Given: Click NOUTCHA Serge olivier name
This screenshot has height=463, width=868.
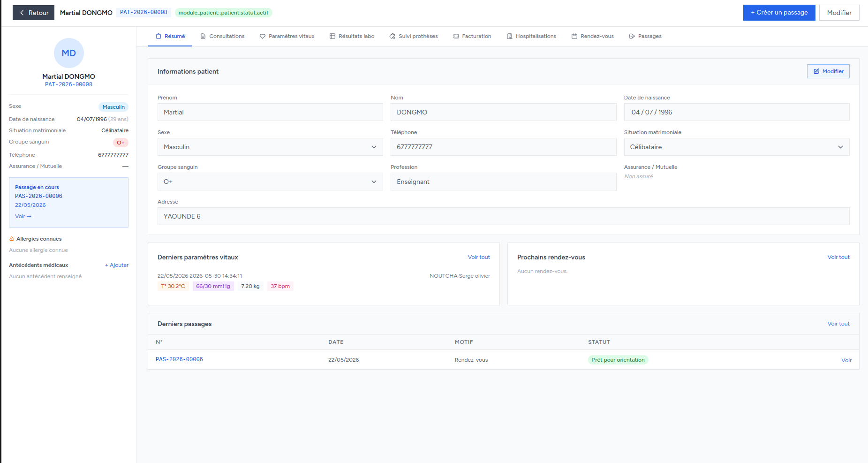Looking at the screenshot, I should pyautogui.click(x=460, y=276).
